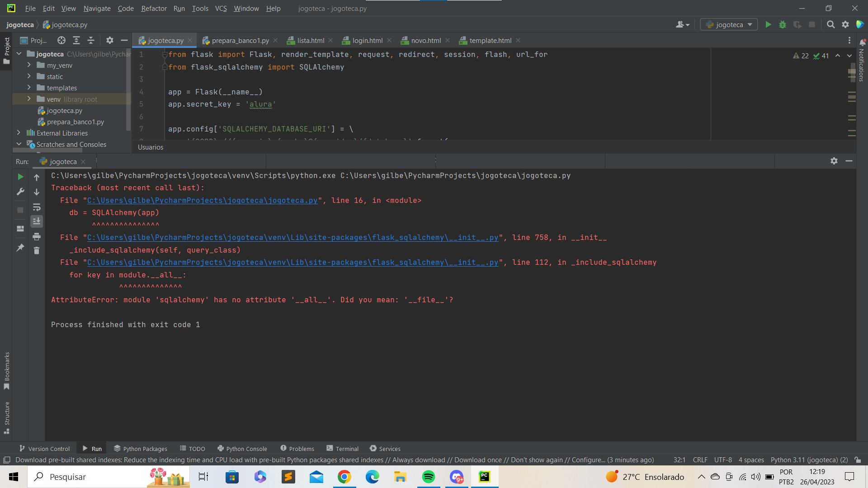Image resolution: width=868 pixels, height=488 pixels.
Task: Open the Settings gear in Run panel
Action: pos(834,160)
